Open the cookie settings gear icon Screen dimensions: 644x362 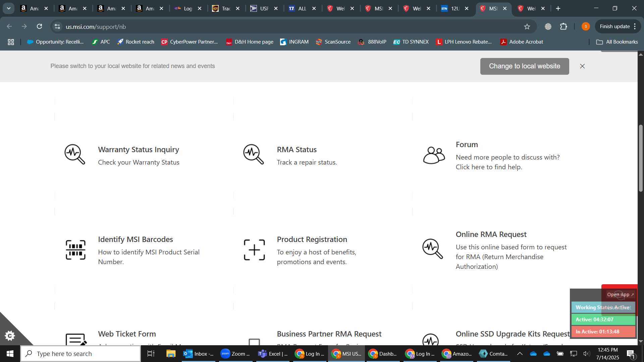point(10,336)
